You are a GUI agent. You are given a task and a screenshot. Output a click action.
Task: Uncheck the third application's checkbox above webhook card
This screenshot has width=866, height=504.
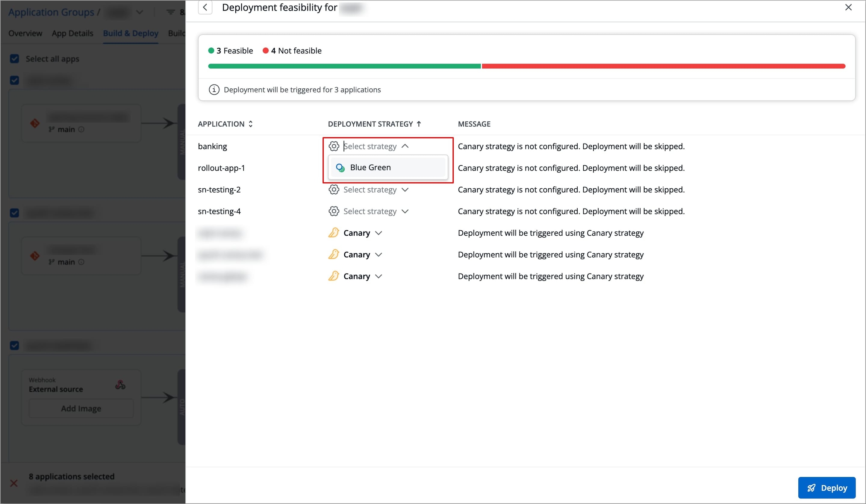click(14, 345)
